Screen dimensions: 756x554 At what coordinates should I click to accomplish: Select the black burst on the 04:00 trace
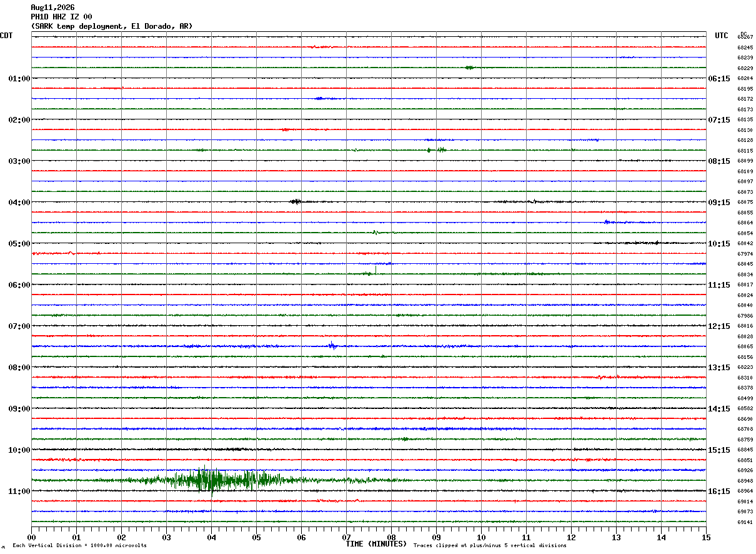296,201
